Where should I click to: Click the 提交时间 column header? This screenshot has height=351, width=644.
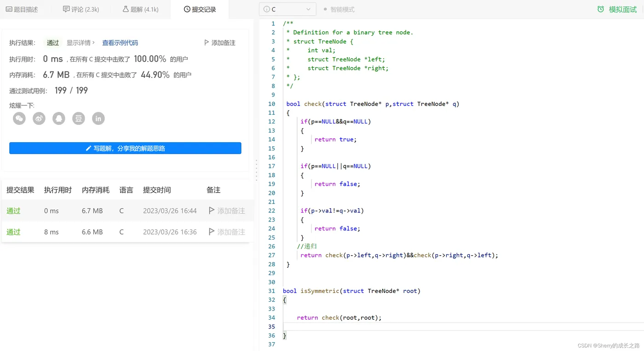tap(157, 190)
